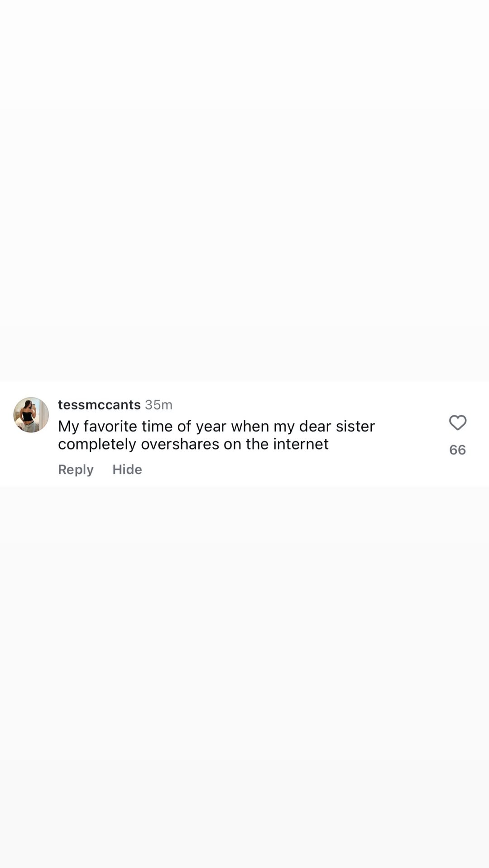The image size is (489, 868).
Task: Tap the empty white area above the comment
Action: click(x=244, y=190)
